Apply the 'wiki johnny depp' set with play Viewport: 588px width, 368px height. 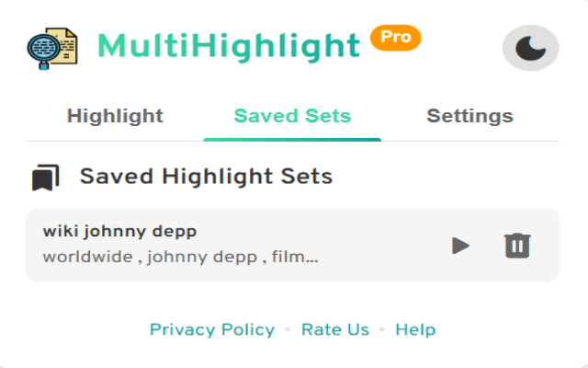461,246
